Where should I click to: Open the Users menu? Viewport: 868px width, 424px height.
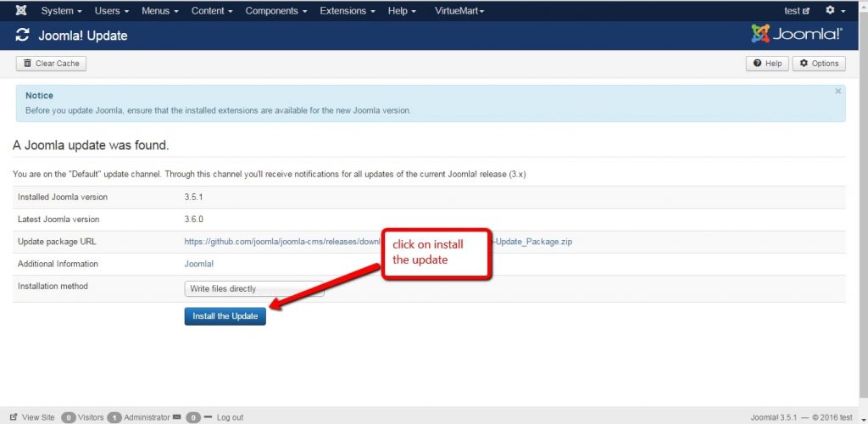(111, 10)
